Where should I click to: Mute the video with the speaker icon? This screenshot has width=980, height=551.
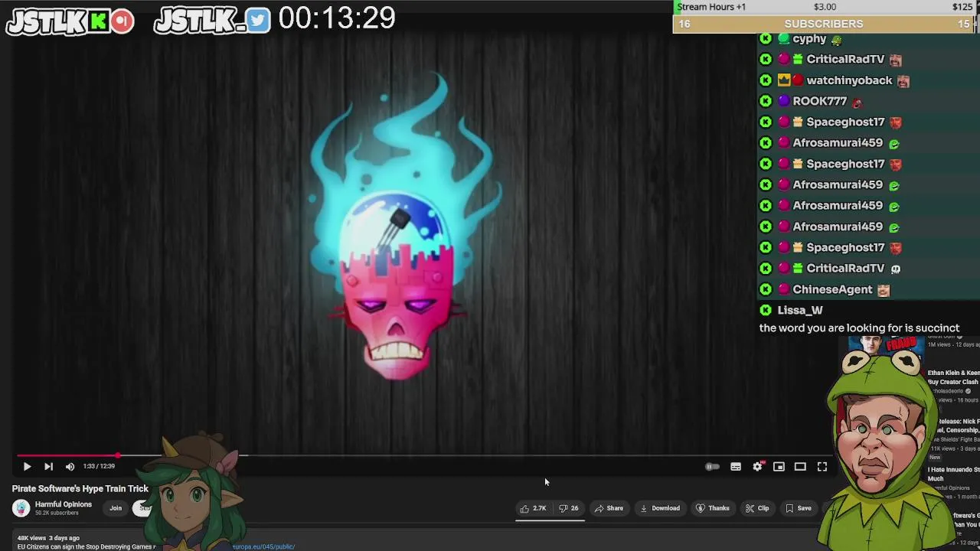point(70,466)
